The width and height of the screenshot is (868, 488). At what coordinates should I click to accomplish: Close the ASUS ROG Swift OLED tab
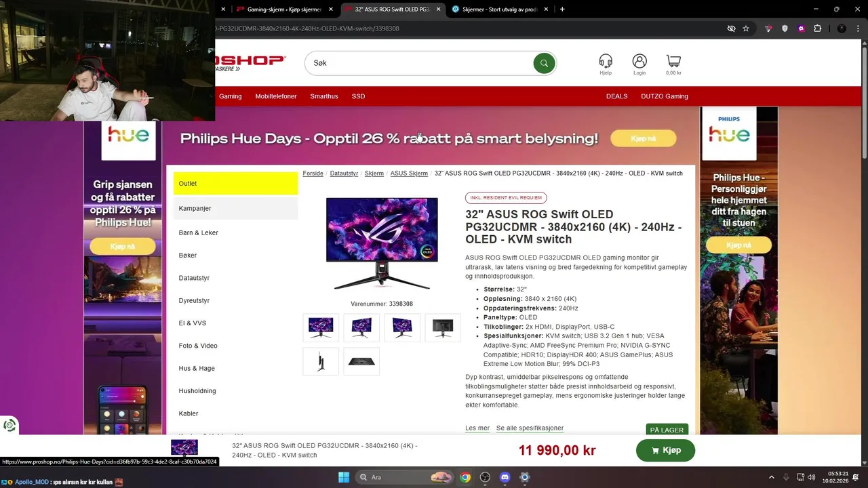[438, 9]
